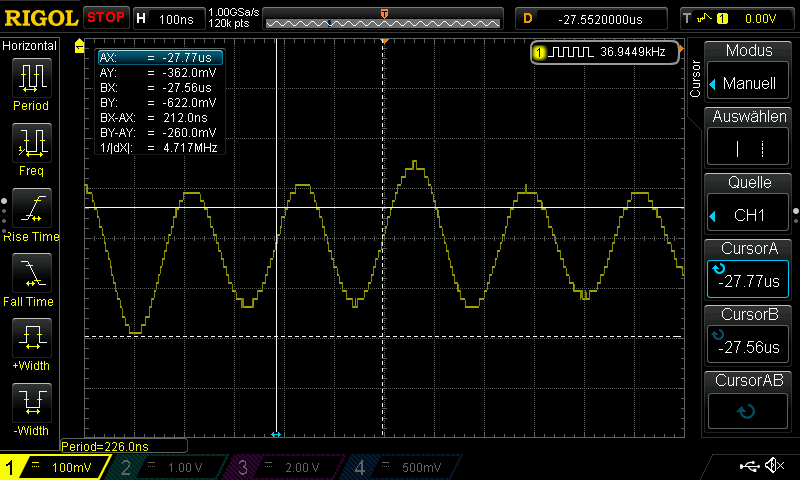Activate CursorB at -27.56us

748,345
